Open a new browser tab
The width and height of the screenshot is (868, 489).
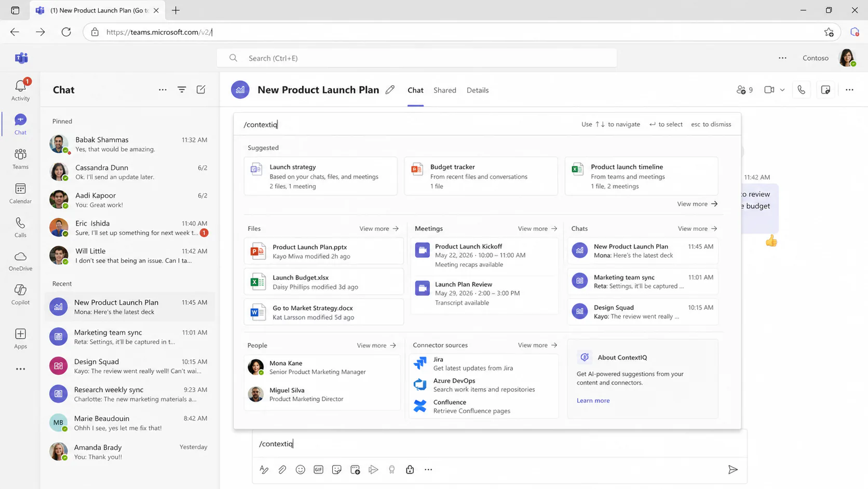tap(176, 10)
